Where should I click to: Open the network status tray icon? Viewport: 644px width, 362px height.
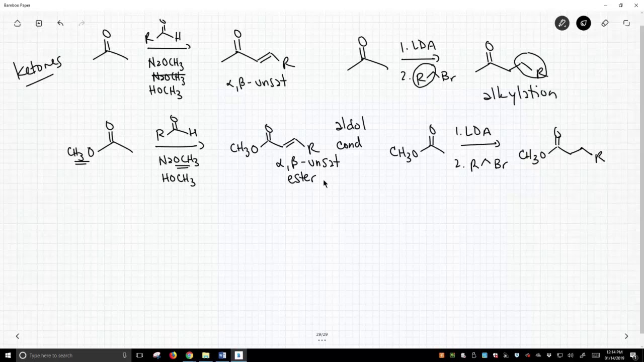560,355
